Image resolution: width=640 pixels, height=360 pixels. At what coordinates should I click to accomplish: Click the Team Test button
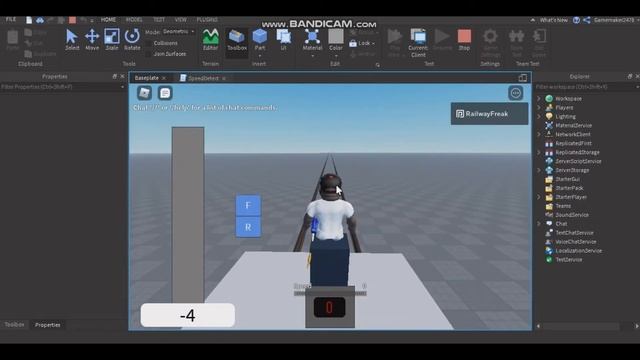(x=516, y=42)
